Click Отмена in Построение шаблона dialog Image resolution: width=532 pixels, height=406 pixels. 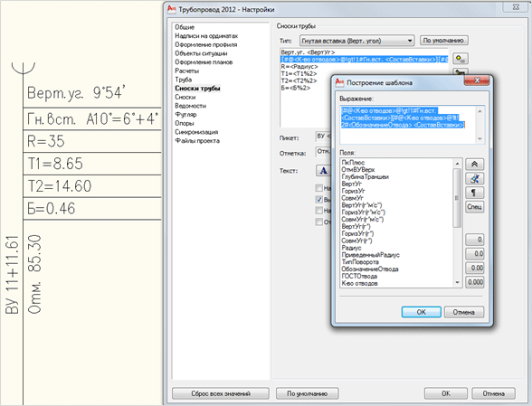pos(464,312)
